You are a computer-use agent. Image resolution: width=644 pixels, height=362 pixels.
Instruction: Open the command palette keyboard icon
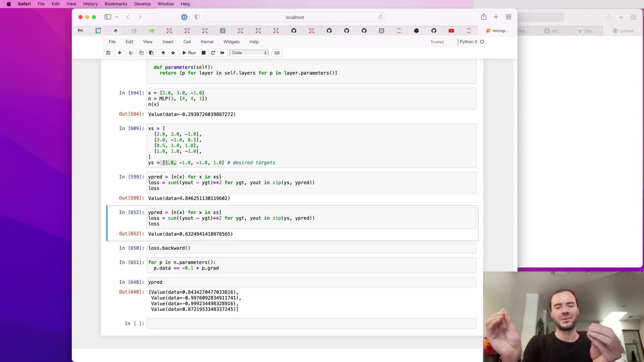click(x=277, y=53)
